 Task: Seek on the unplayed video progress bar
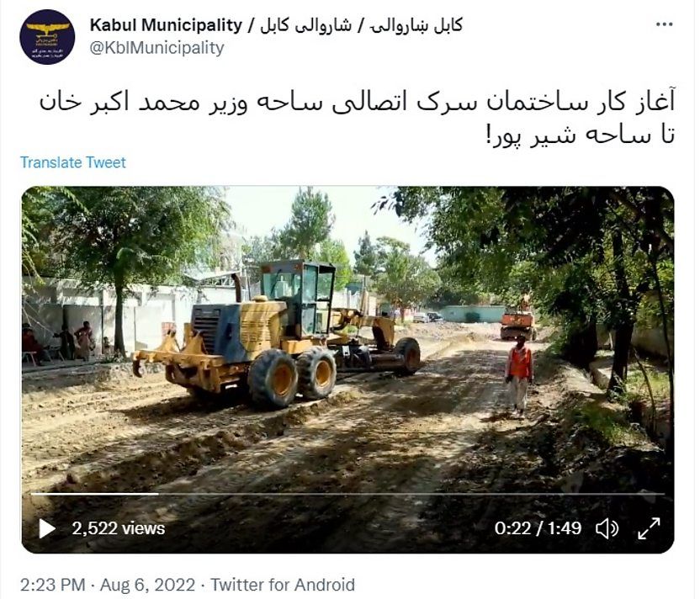[x=411, y=494]
